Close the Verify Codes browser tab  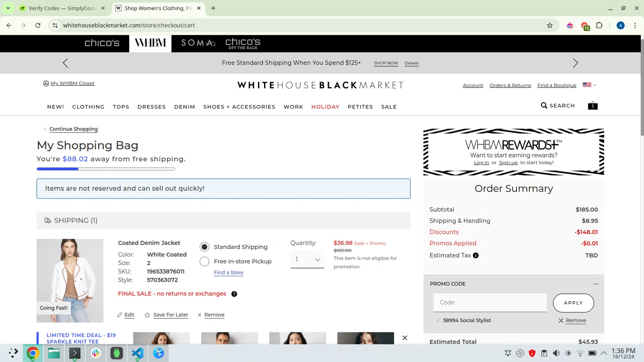[103, 8]
